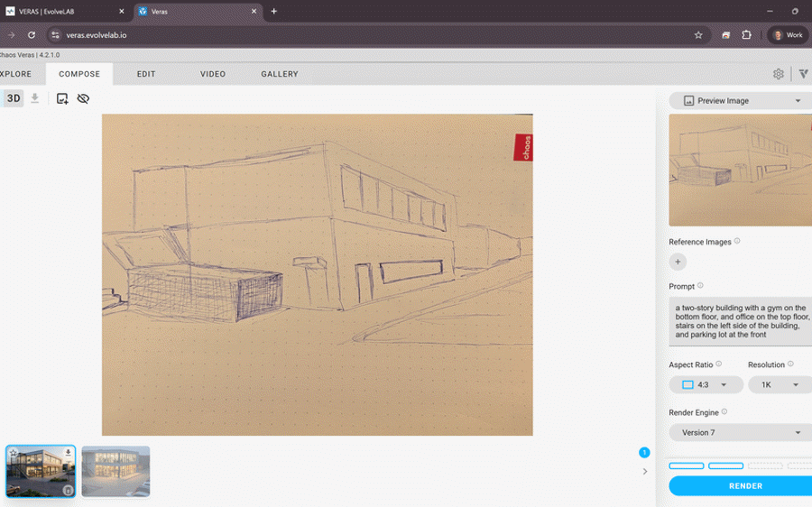812x507 pixels.
Task: Select the first blue render slot indicator
Action: pos(687,466)
